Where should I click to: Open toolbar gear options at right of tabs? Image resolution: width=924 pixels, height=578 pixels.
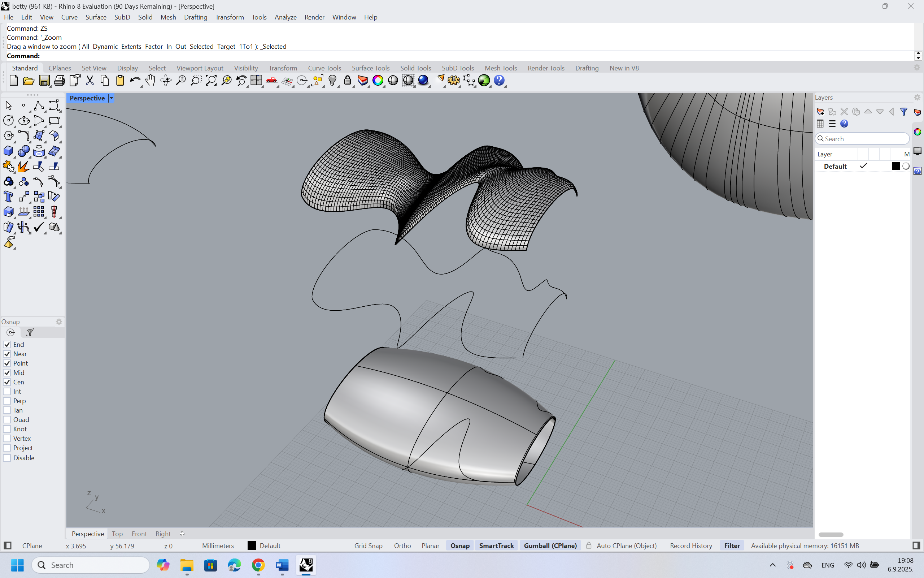point(917,68)
